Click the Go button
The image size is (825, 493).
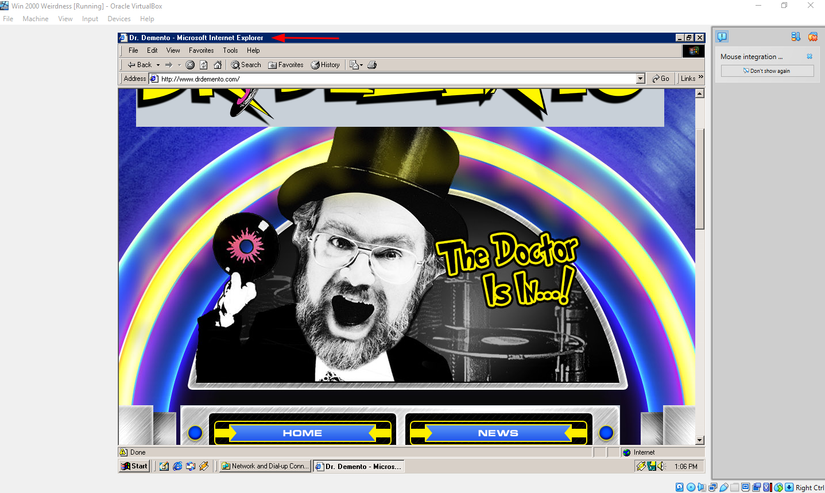click(x=660, y=78)
